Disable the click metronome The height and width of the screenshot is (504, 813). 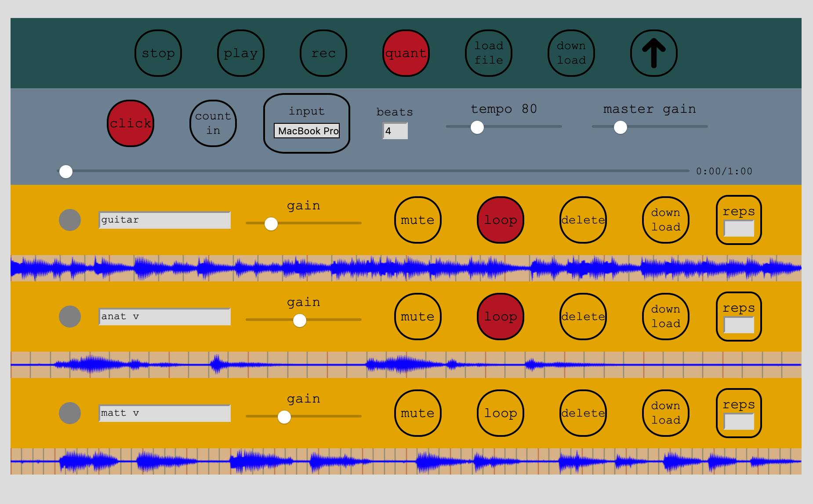click(x=130, y=123)
